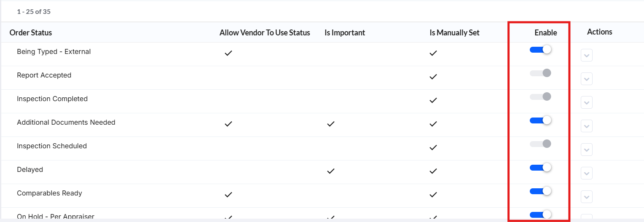Turn off the Delayed status toggle
644x222 pixels.
540,168
